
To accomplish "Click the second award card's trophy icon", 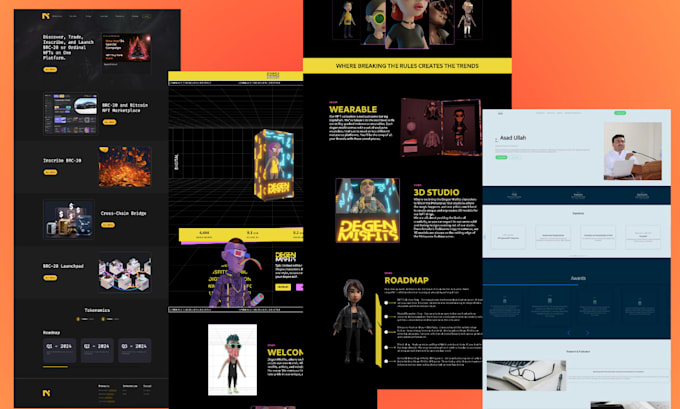I will pos(549,300).
